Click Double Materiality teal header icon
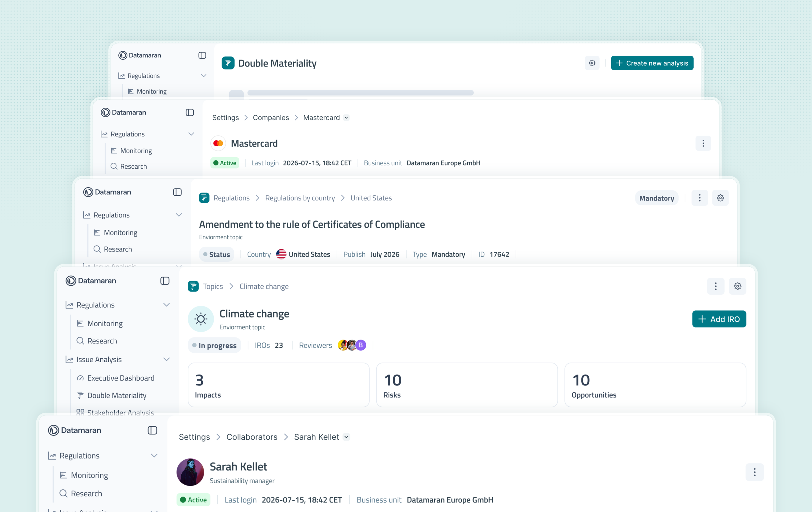Viewport: 812px width, 512px height. tap(228, 63)
